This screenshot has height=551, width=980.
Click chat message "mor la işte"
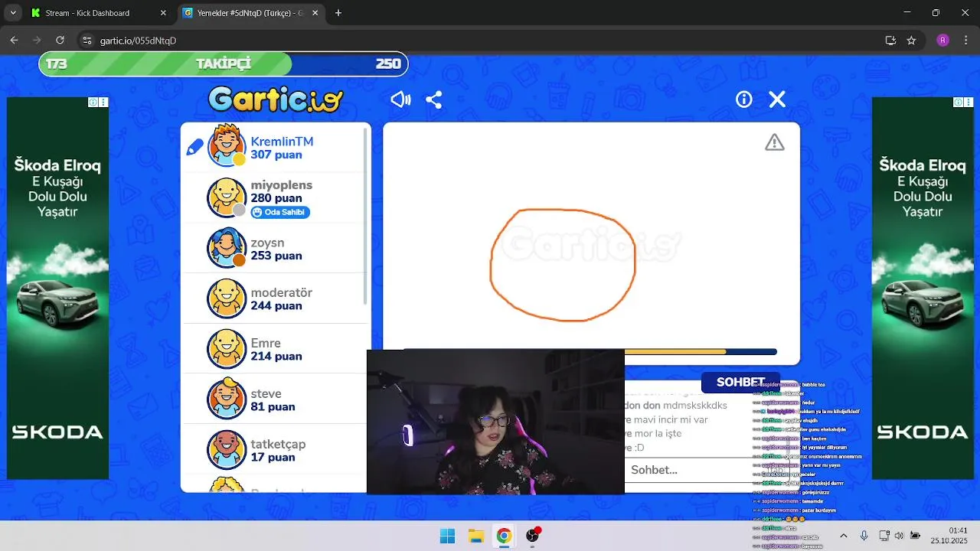point(658,433)
